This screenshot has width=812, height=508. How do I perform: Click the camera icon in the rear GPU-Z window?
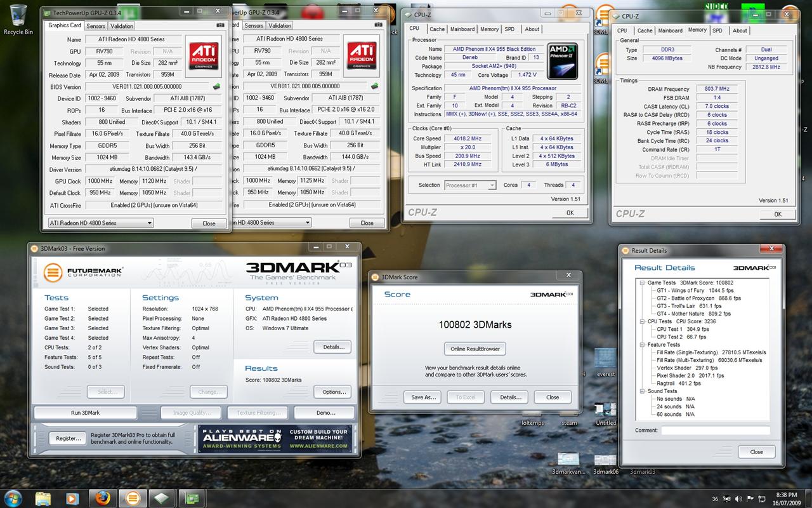pyautogui.click(x=378, y=25)
